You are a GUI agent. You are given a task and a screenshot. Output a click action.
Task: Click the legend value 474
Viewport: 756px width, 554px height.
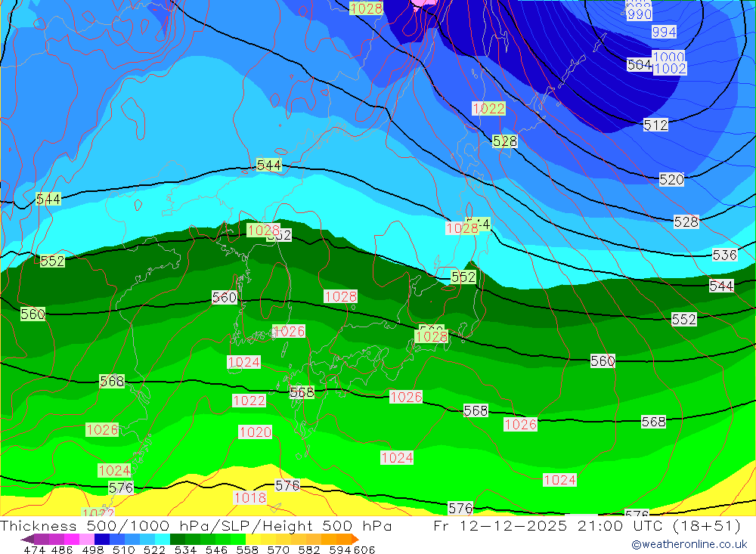coord(34,549)
